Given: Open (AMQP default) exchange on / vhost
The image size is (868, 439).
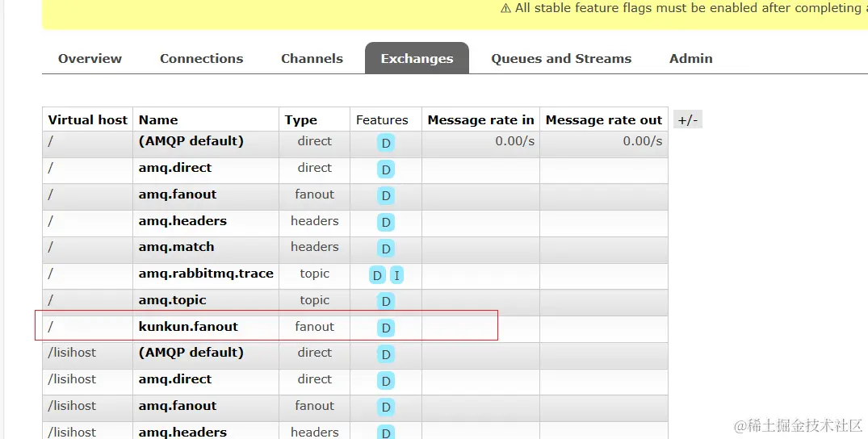Looking at the screenshot, I should (191, 141).
